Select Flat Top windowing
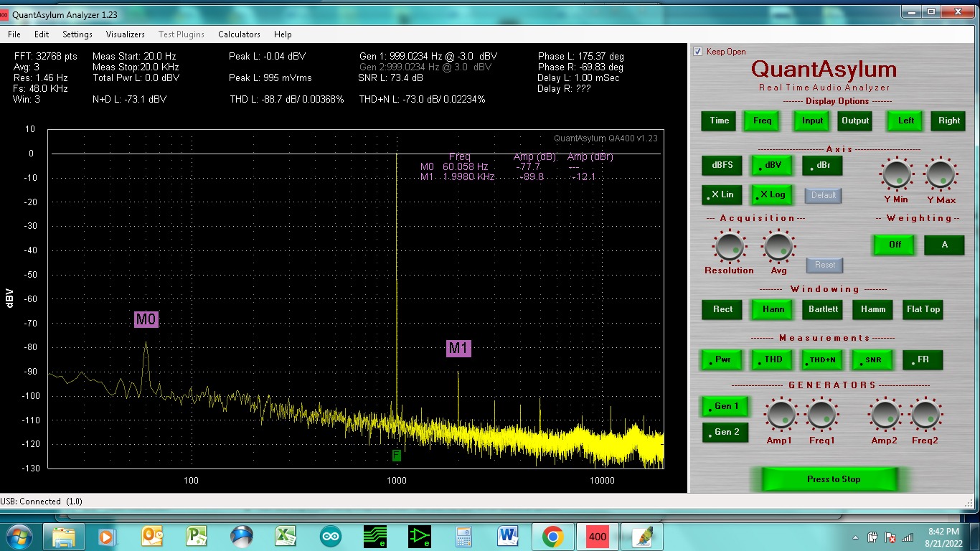The height and width of the screenshot is (551, 980). click(x=923, y=309)
